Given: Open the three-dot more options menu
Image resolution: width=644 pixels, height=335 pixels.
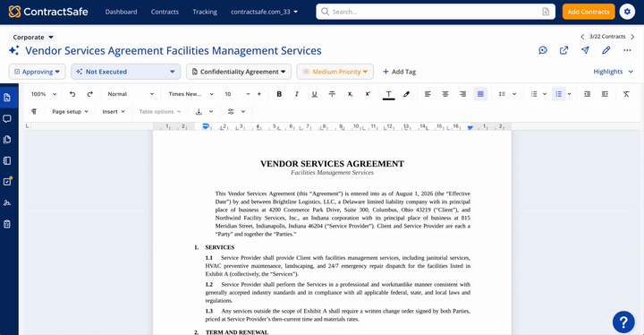Looking at the screenshot, I should tap(627, 50).
